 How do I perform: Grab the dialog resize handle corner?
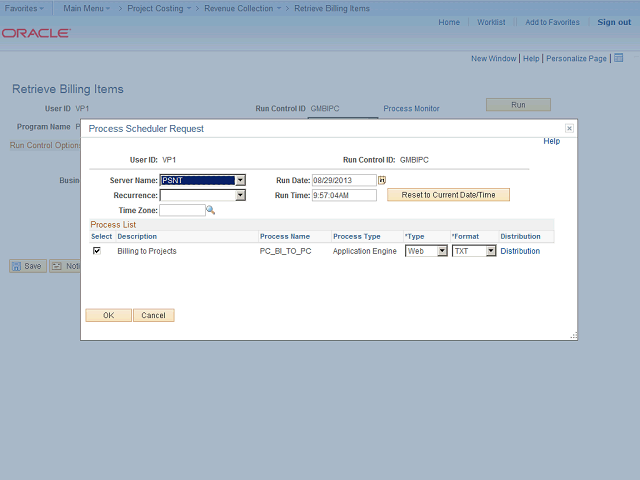click(573, 336)
